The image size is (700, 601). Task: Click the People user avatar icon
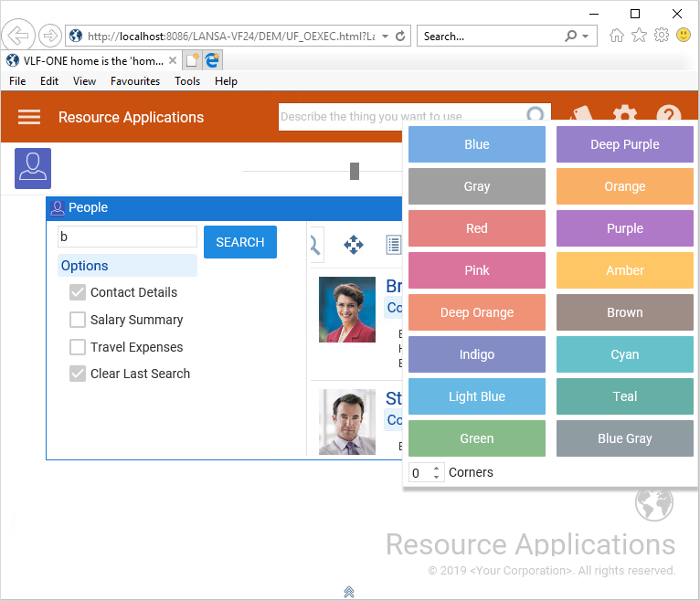pos(33,168)
